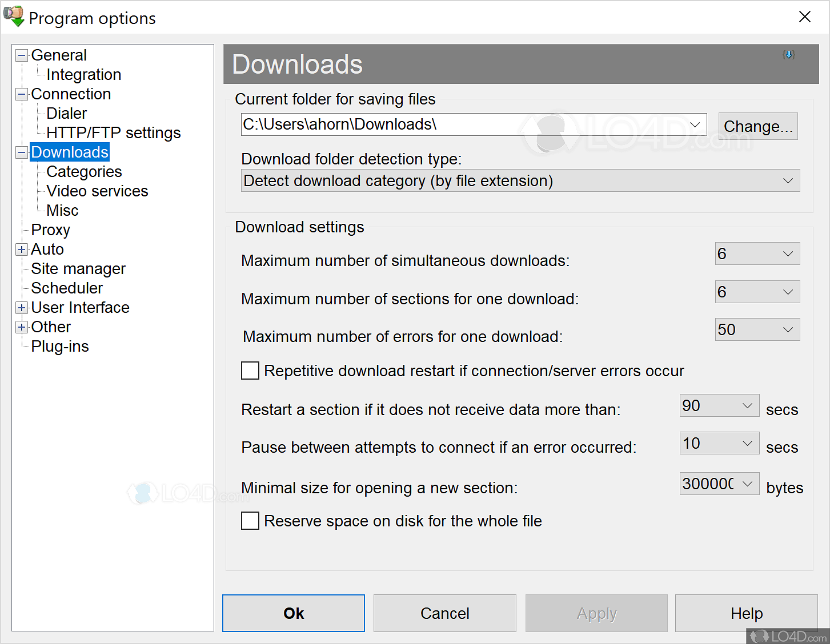Image resolution: width=830 pixels, height=644 pixels.
Task: Click the Change button for save folder
Action: (x=757, y=126)
